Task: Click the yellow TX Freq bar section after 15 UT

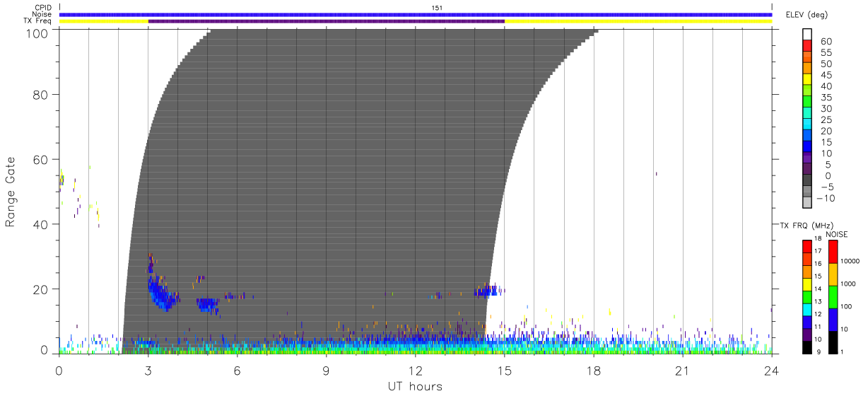Action: pos(638,21)
